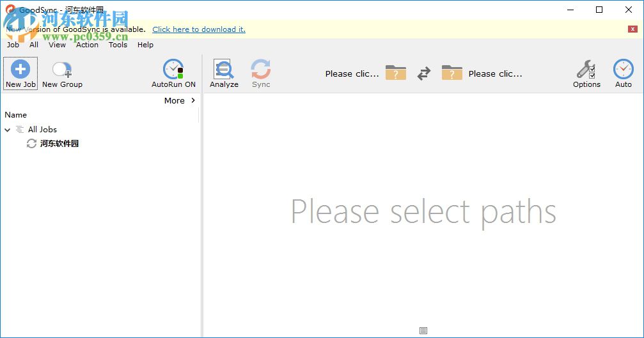The height and width of the screenshot is (338, 644).
Task: Change sync direction with double-arrow icon
Action: 424,73
